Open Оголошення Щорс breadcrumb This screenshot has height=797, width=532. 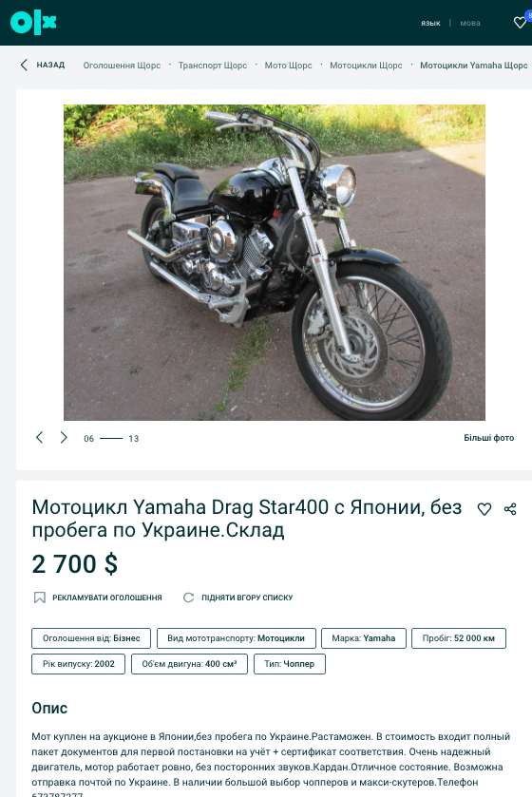[x=122, y=65]
